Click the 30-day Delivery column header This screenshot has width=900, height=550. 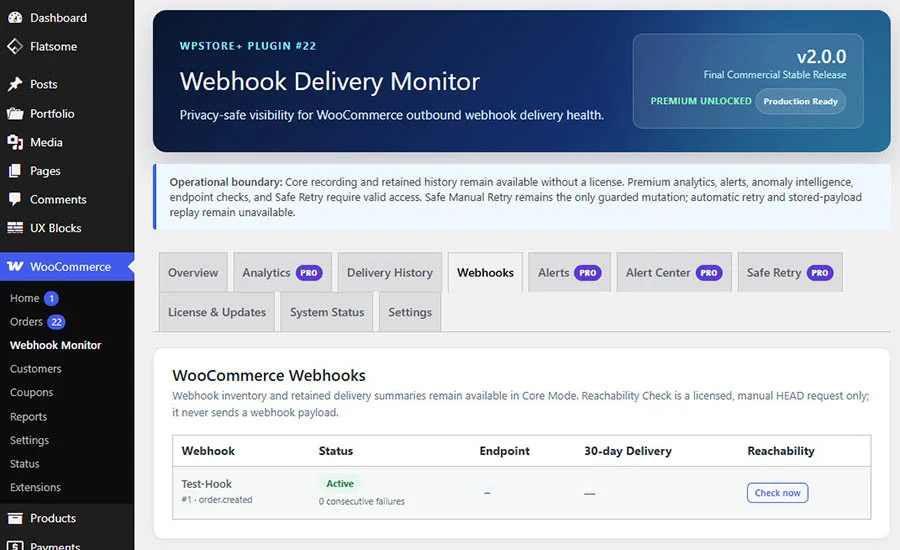click(628, 451)
